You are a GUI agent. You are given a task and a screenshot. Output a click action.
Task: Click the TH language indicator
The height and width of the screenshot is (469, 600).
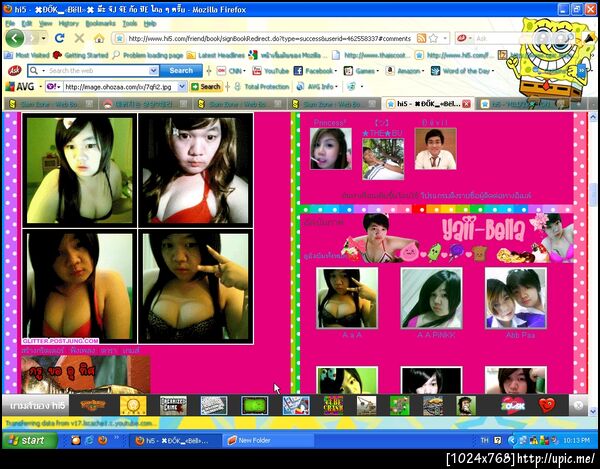click(x=484, y=440)
